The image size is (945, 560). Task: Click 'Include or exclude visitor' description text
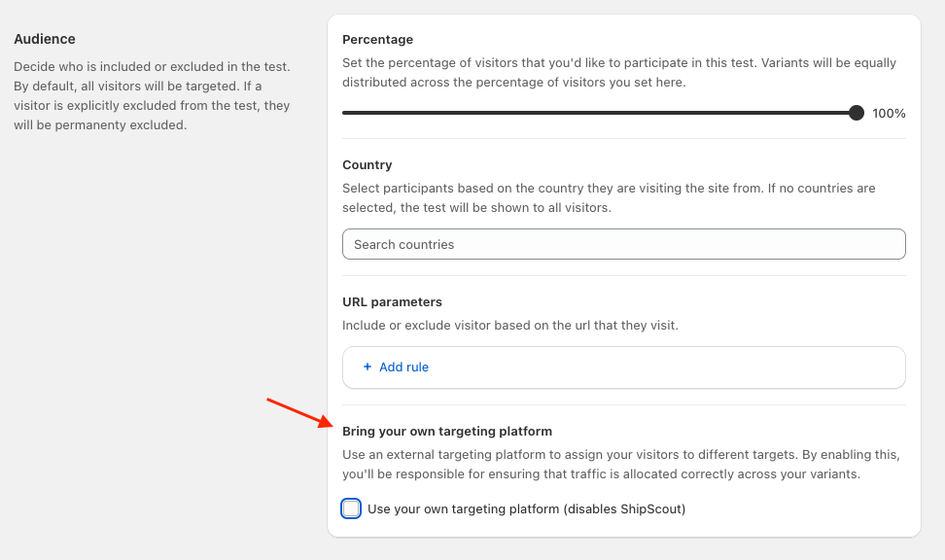[x=509, y=326]
